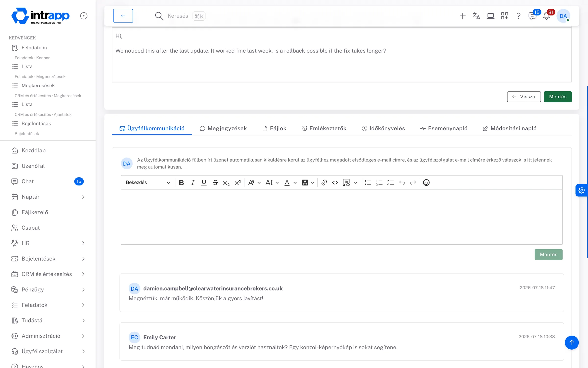588x368 pixels.
Task: Apply underline formatting
Action: pyautogui.click(x=204, y=183)
